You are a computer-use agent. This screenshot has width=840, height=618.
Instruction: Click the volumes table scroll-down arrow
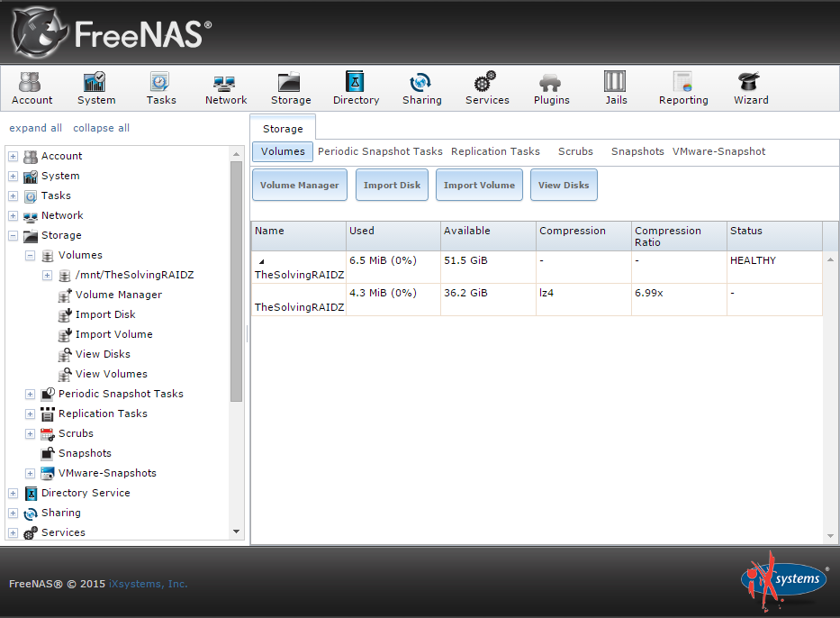(x=830, y=536)
